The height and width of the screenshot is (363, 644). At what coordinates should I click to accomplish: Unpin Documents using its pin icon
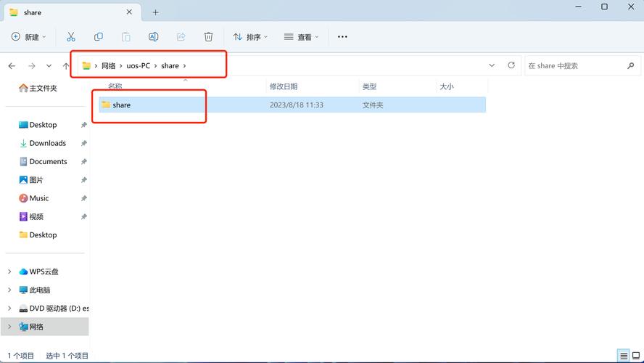pos(84,162)
